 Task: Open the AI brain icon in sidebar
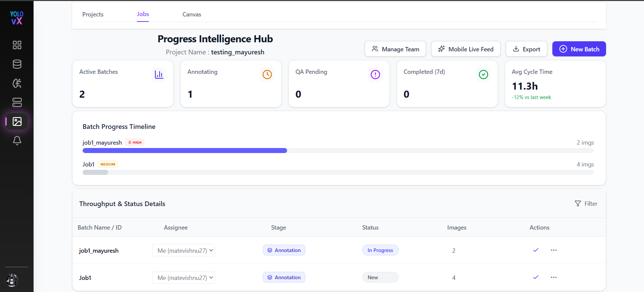[x=17, y=83]
